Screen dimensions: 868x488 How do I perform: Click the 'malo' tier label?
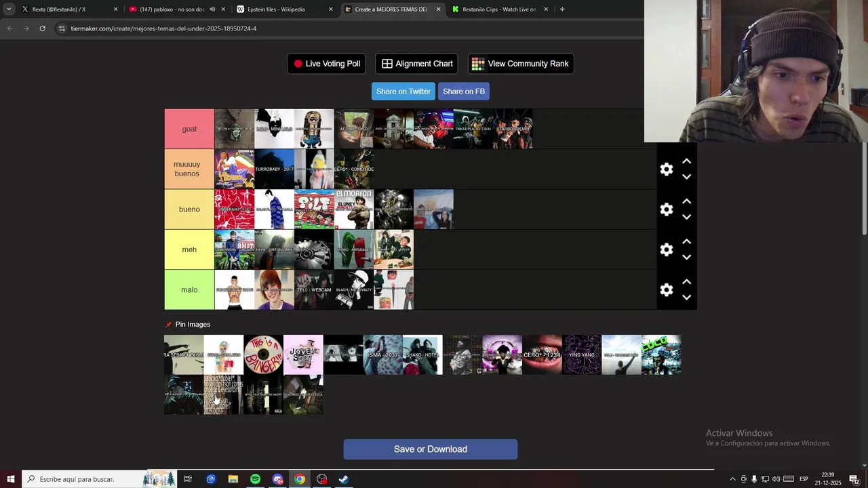coord(189,290)
